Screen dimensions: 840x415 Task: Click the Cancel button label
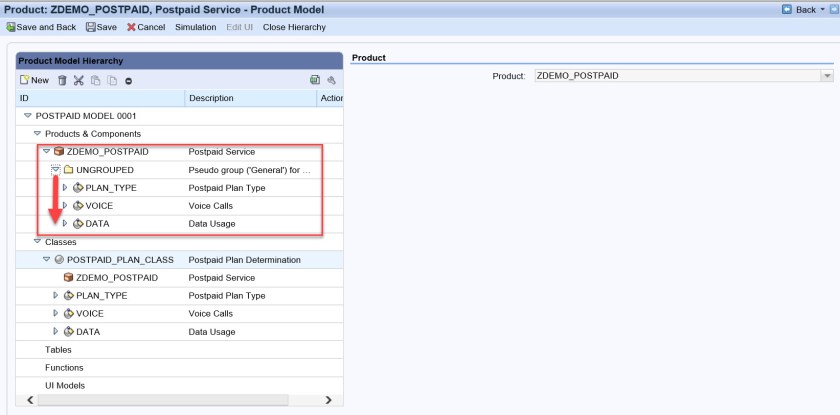[151, 27]
